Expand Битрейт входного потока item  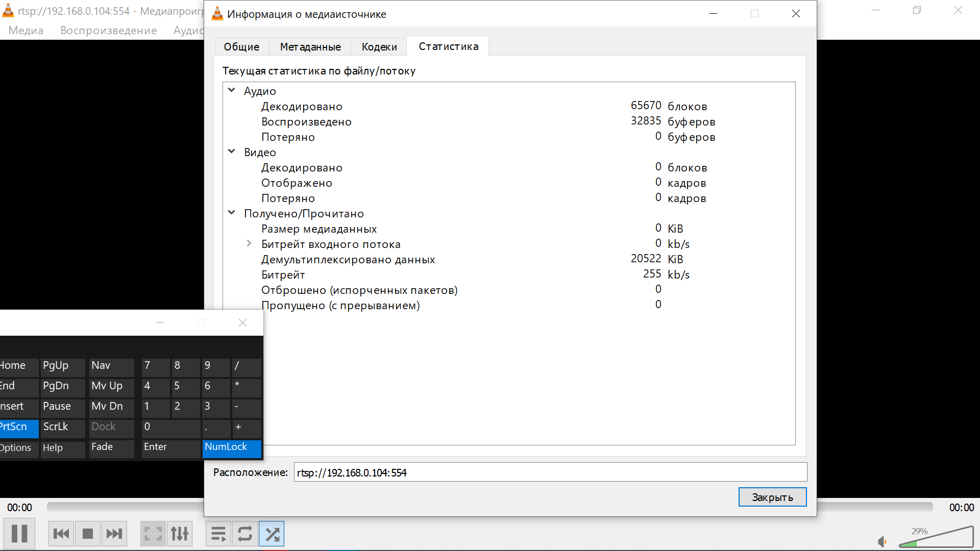point(249,243)
